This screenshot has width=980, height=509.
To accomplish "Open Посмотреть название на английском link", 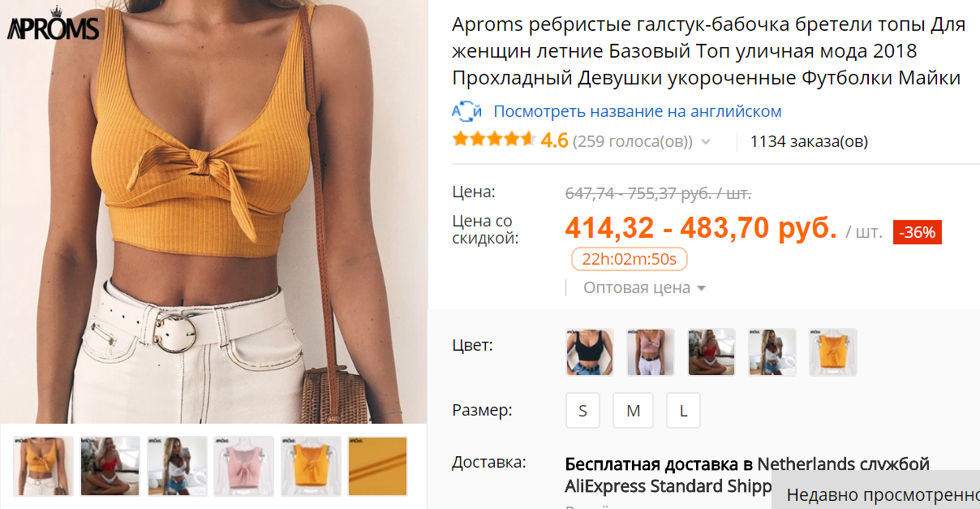I will point(638,111).
